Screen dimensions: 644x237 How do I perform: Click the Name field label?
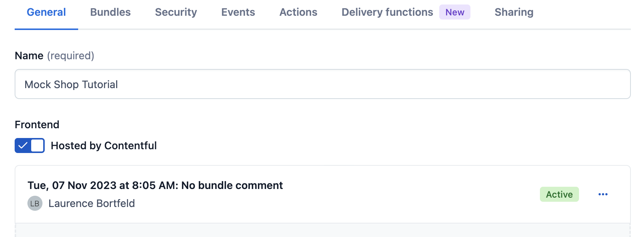tap(29, 56)
